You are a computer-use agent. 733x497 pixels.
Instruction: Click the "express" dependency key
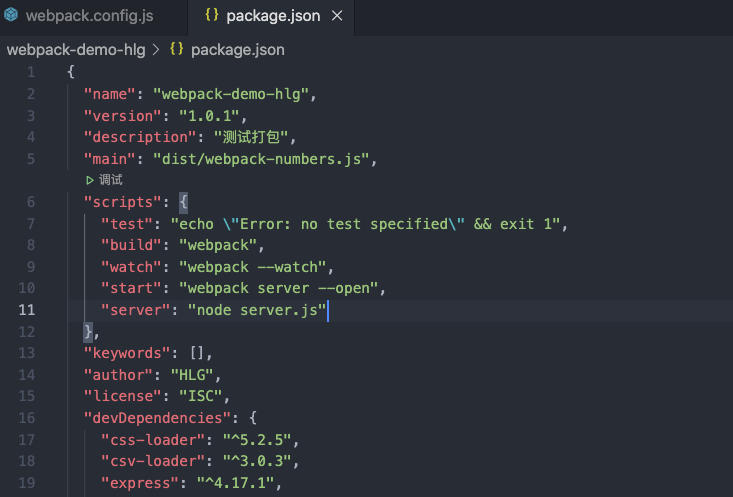click(x=140, y=483)
